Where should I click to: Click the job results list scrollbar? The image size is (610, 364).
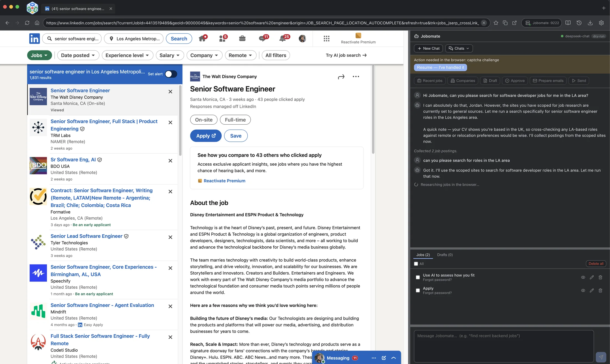(x=181, y=121)
